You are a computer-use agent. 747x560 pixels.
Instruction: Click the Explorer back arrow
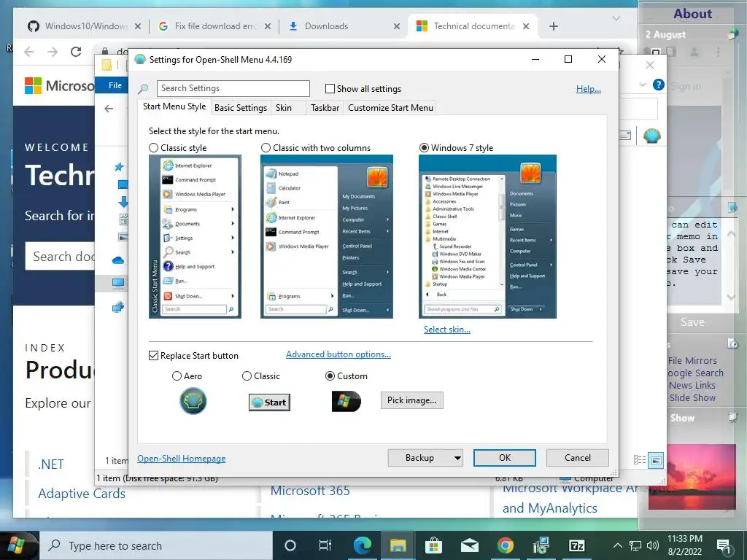pyautogui.click(x=109, y=109)
